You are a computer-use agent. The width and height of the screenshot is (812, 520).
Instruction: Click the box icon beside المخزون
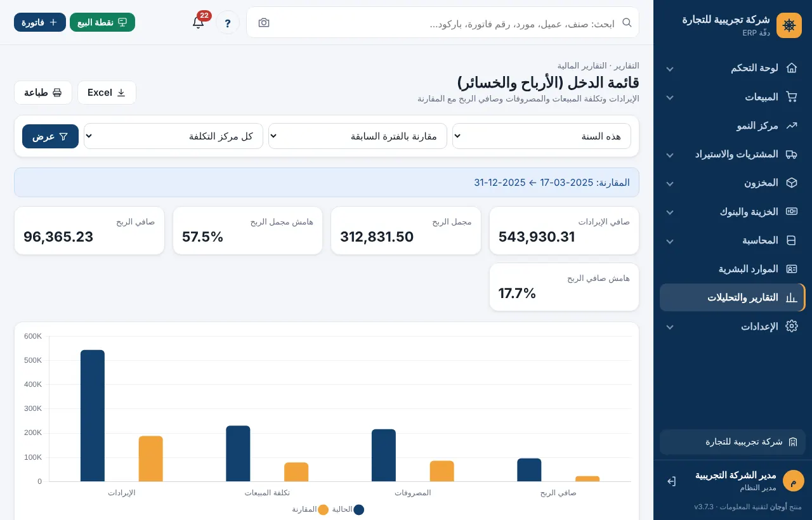point(791,183)
